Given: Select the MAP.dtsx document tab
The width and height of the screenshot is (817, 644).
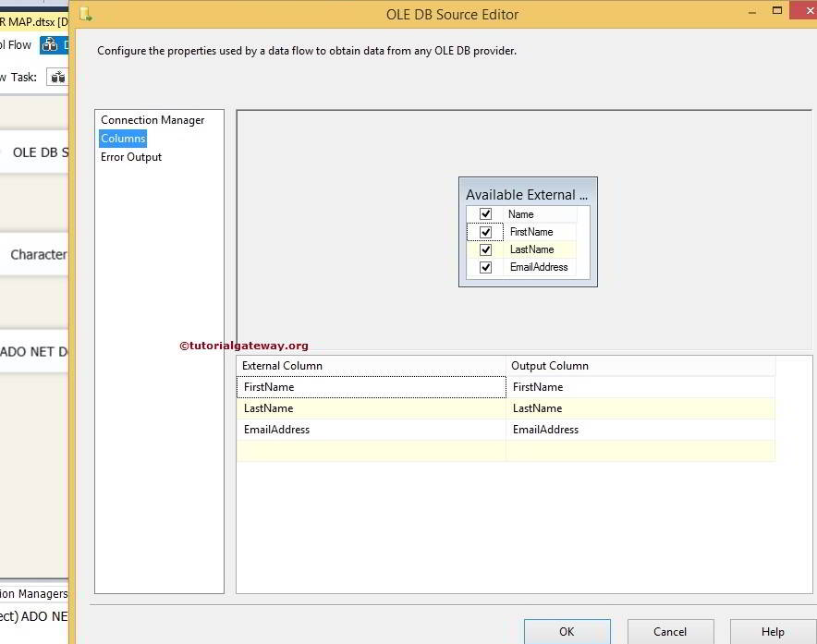Looking at the screenshot, I should [34, 22].
